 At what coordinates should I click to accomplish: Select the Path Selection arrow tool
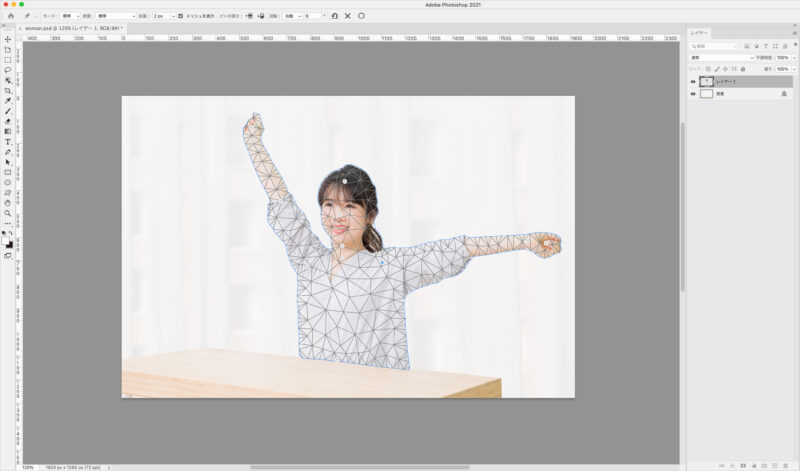(8, 162)
